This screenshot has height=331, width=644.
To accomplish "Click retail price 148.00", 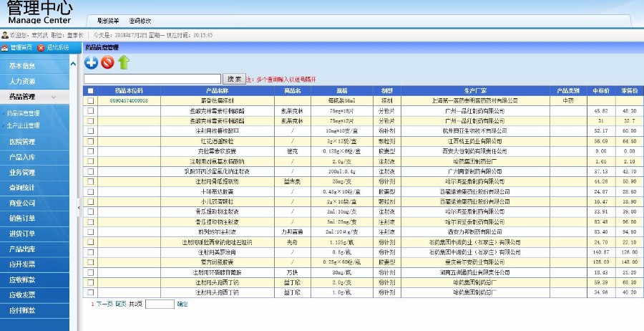I will [x=630, y=262].
